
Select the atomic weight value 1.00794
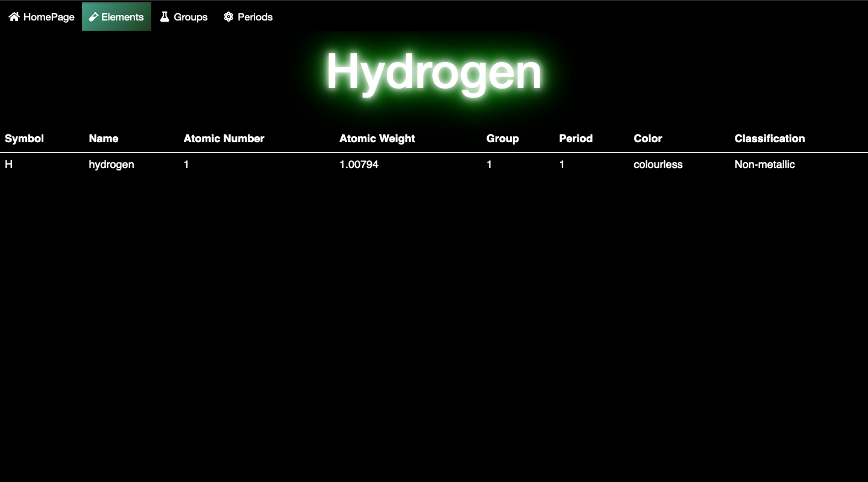[x=359, y=164]
